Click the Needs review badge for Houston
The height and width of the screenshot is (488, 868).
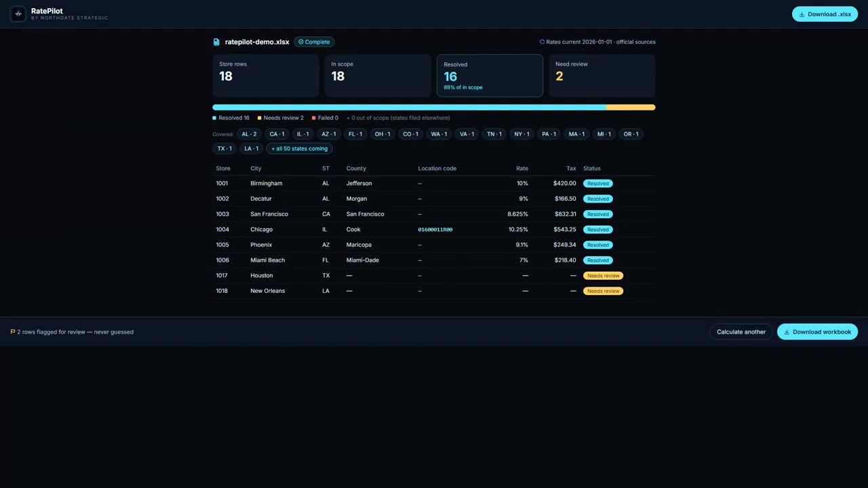click(603, 276)
